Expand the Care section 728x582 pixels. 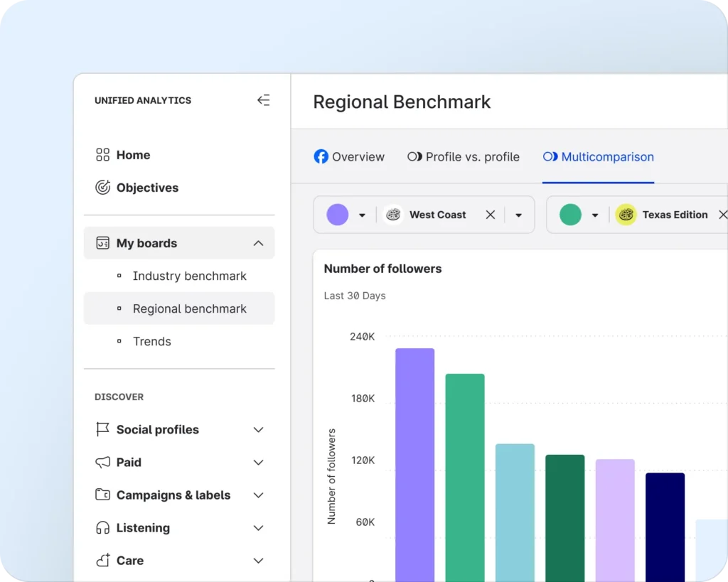[258, 561]
